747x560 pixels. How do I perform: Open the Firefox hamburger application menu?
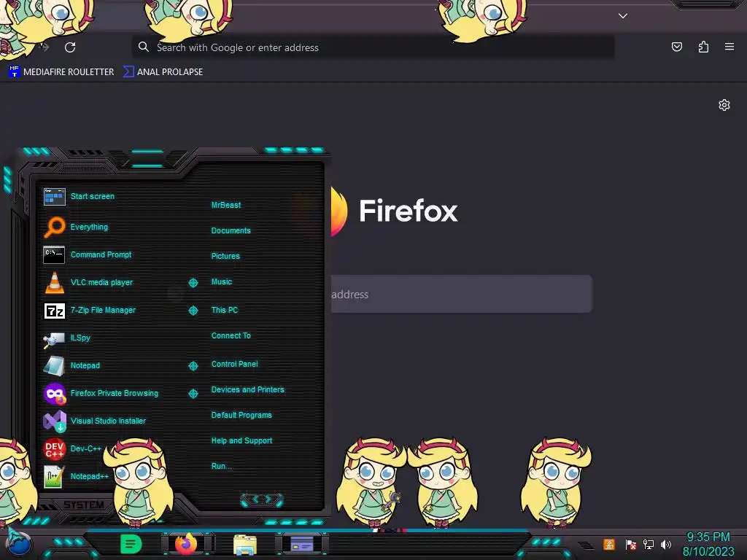729,47
